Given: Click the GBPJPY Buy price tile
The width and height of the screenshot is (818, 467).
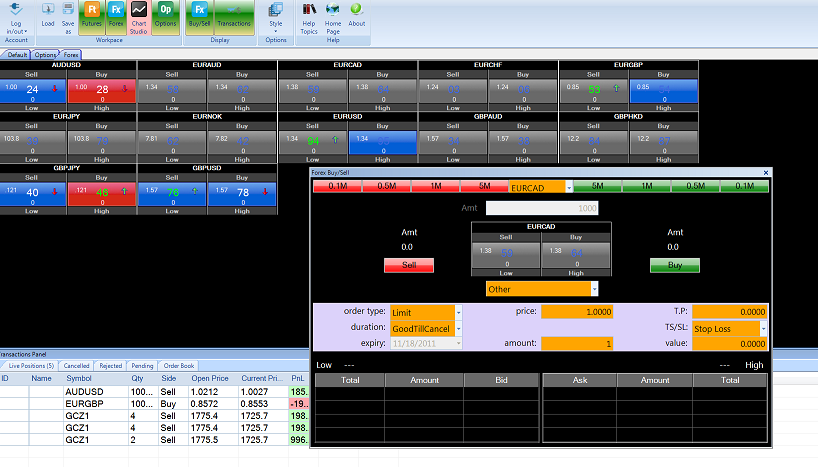Looking at the screenshot, I should 102,194.
